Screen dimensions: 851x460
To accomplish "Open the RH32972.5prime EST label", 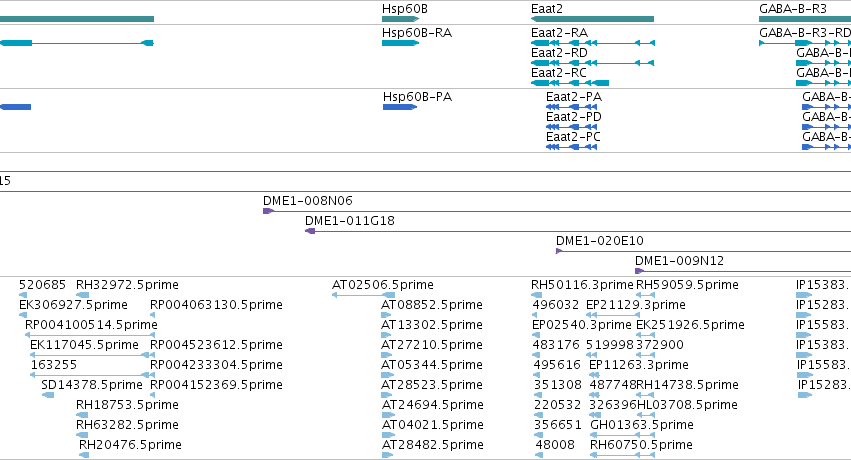I will point(127,285).
